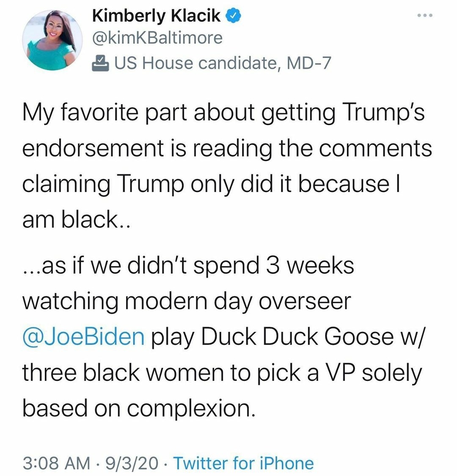The image size is (457, 476).
Task: Click the words "Duck Duck Goose"
Action: click(x=294, y=336)
